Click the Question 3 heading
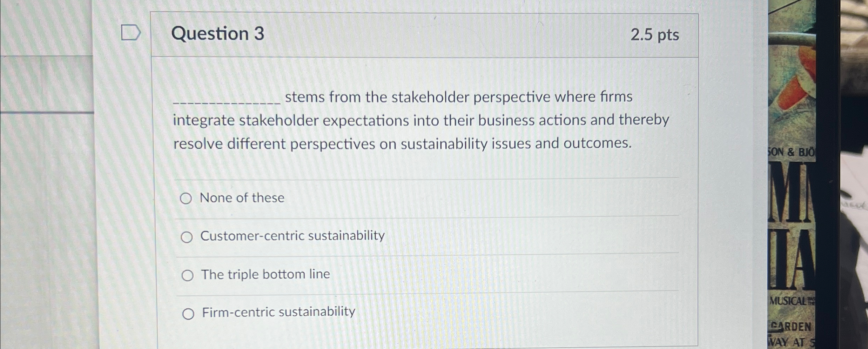The height and width of the screenshot is (349, 868). pos(217,34)
